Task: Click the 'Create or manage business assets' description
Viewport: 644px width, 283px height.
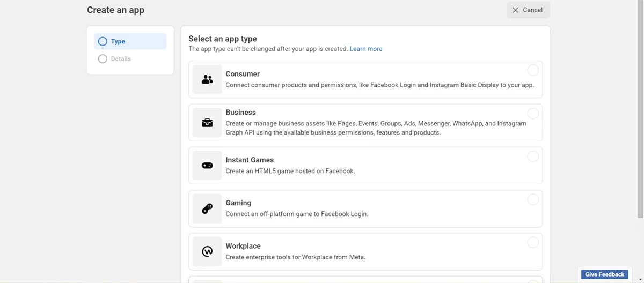Action: click(376, 128)
